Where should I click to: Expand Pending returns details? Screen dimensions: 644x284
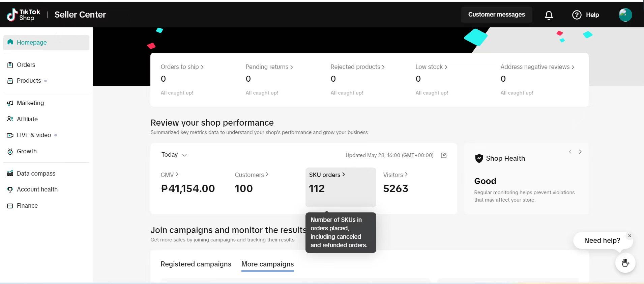pyautogui.click(x=269, y=67)
